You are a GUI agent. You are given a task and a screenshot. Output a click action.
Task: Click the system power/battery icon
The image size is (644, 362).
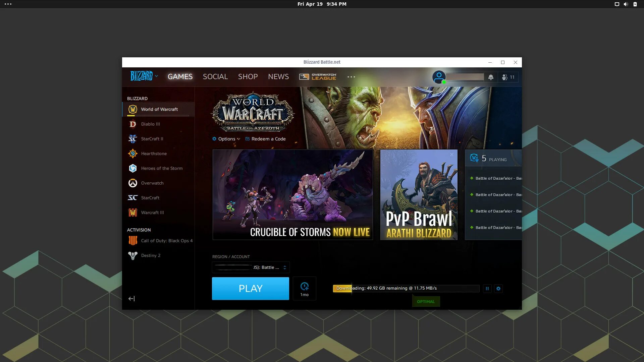pyautogui.click(x=635, y=4)
